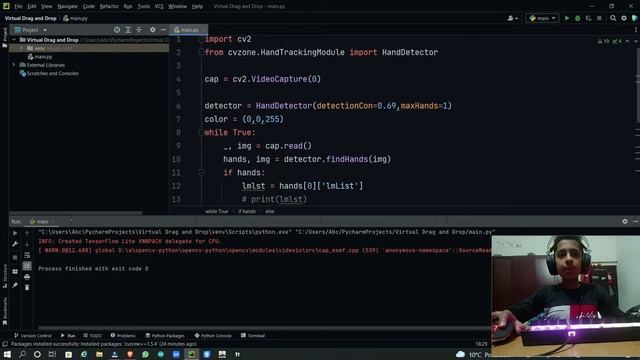Toggle Scroll to End in the Run console
The image size is (640, 360).
[x=27, y=266]
